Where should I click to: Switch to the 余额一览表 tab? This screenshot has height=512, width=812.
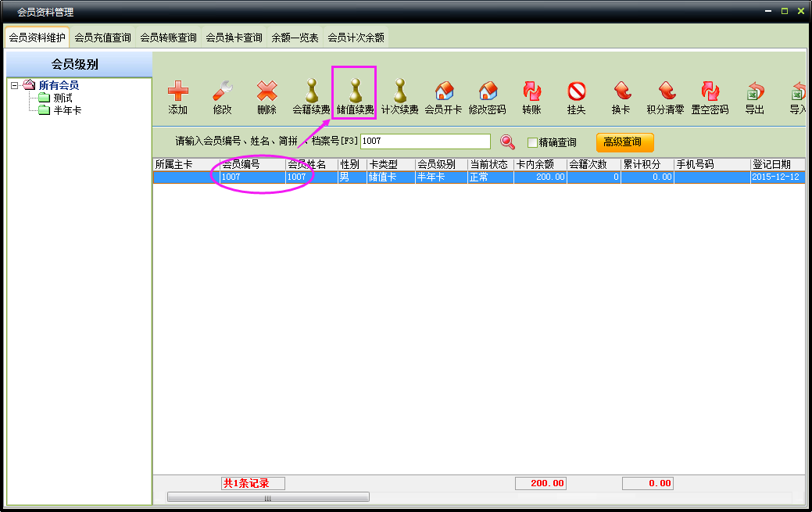[295, 38]
